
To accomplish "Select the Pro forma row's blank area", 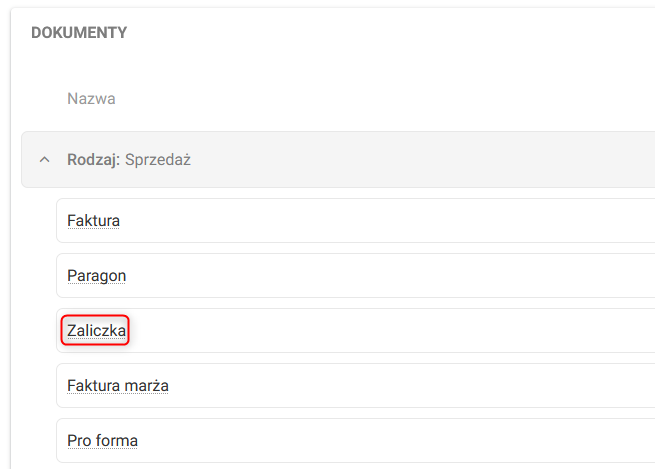I will [x=400, y=440].
